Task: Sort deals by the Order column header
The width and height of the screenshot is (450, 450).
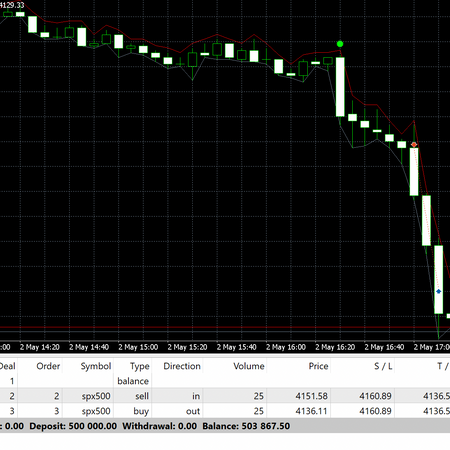Action: tap(48, 366)
